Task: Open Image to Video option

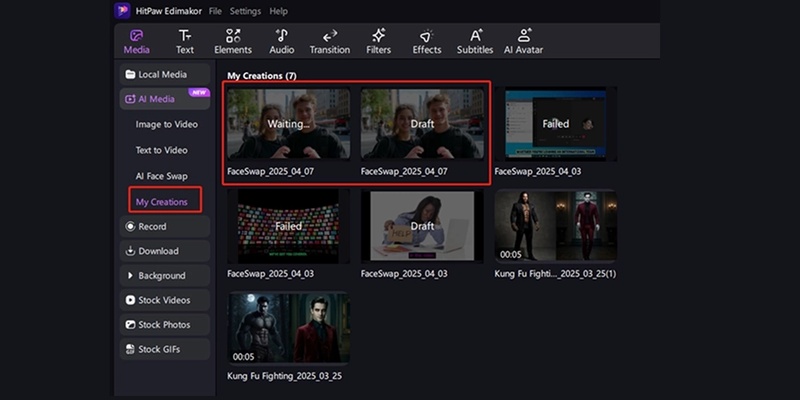Action: click(166, 124)
